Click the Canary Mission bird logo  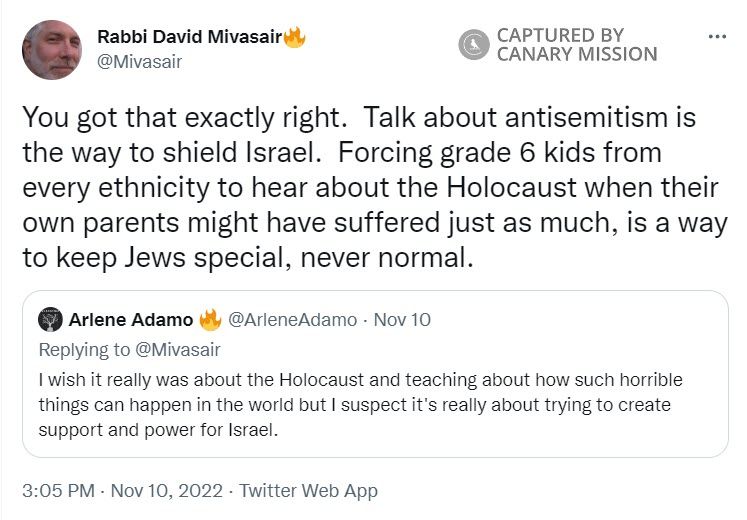tap(474, 45)
